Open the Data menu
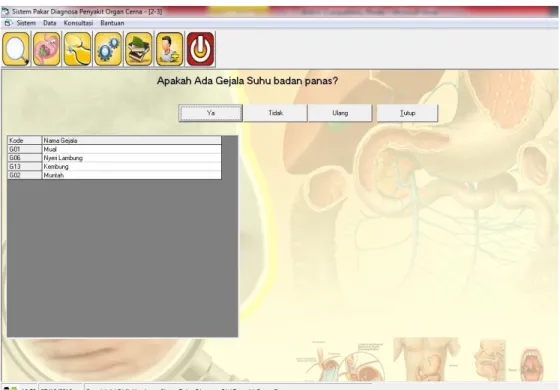The width and height of the screenshot is (560, 390). (50, 23)
